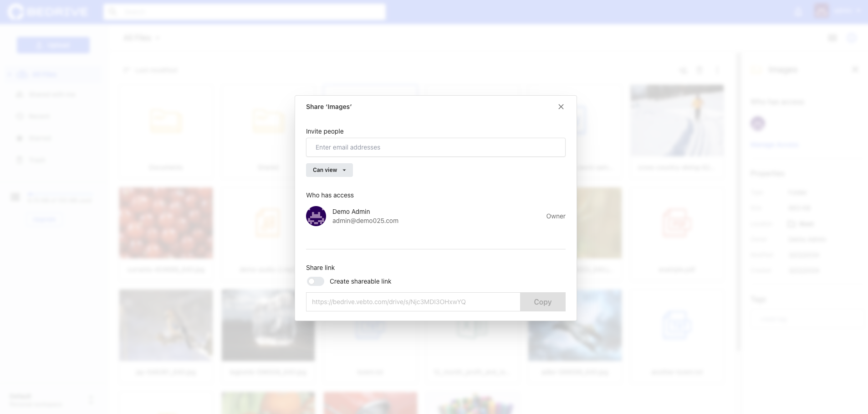Close the Share 'Images' dialog

click(561, 107)
